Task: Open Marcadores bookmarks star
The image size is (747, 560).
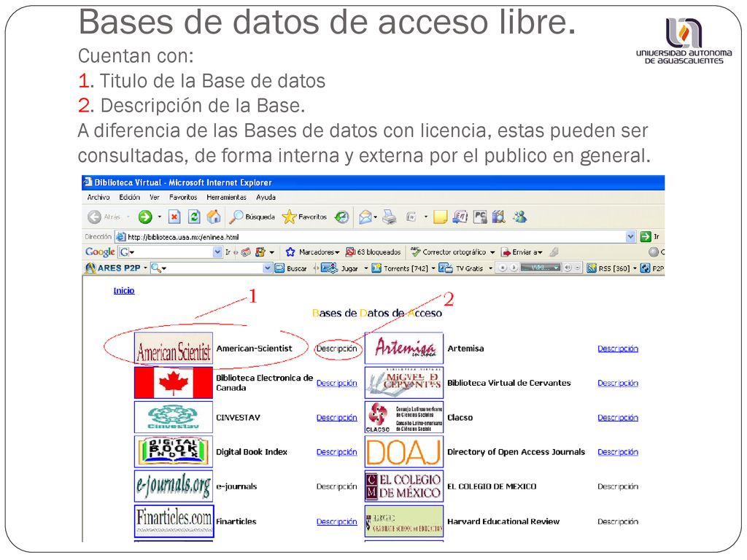Action: pyautogui.click(x=290, y=252)
